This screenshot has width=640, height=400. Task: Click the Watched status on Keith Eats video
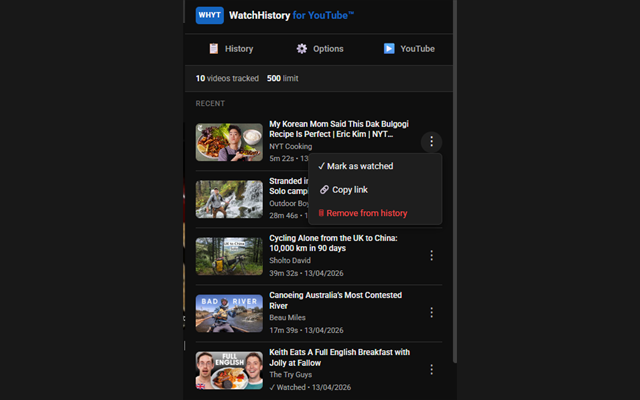287,387
